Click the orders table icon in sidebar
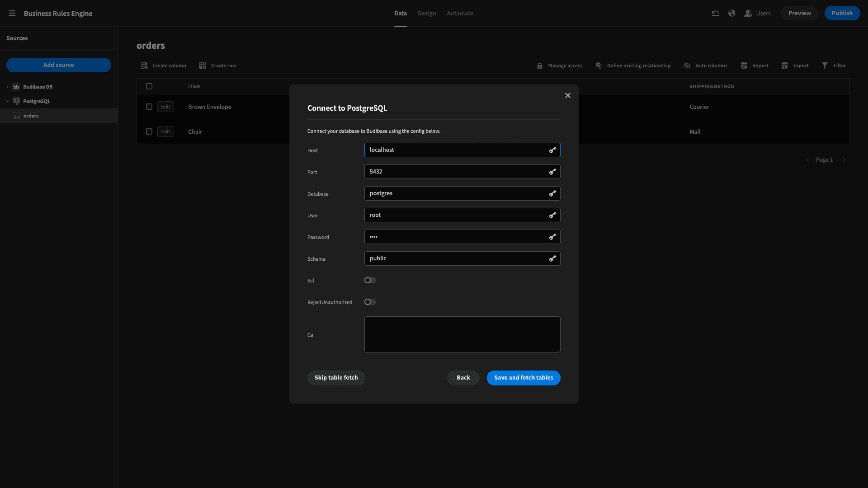Image resolution: width=868 pixels, height=488 pixels. [17, 116]
